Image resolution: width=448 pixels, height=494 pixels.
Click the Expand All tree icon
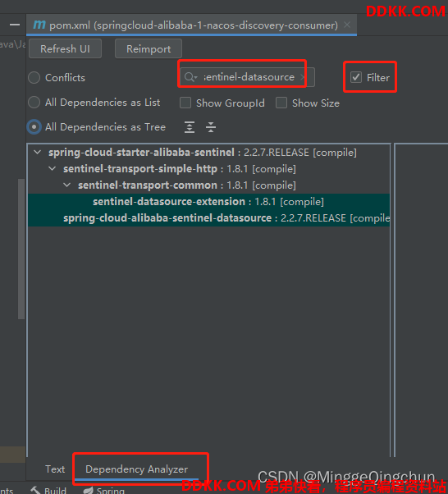point(190,127)
